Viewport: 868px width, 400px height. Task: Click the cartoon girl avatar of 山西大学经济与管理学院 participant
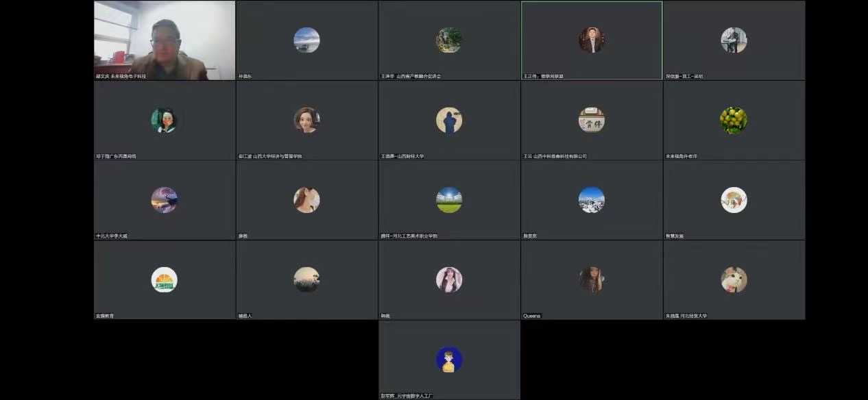click(x=306, y=120)
